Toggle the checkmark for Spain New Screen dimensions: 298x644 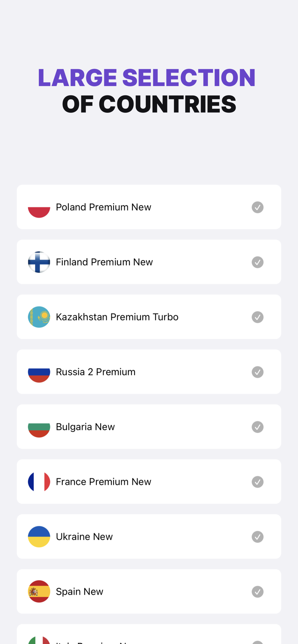pyautogui.click(x=258, y=591)
